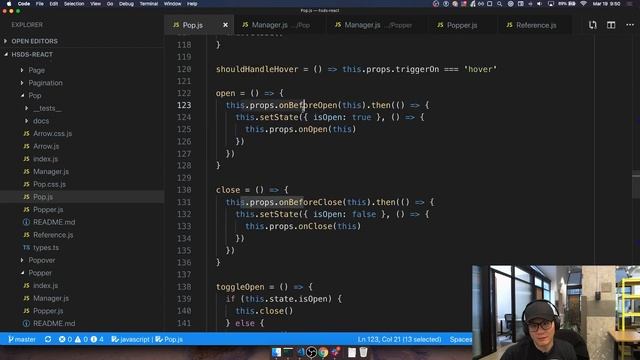Split the editor to the right

click(x=611, y=25)
